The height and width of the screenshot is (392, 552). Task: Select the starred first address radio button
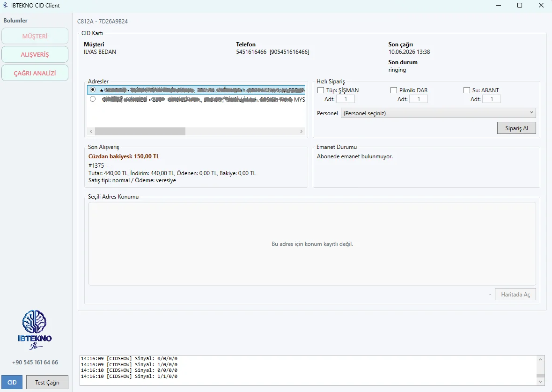[93, 90]
